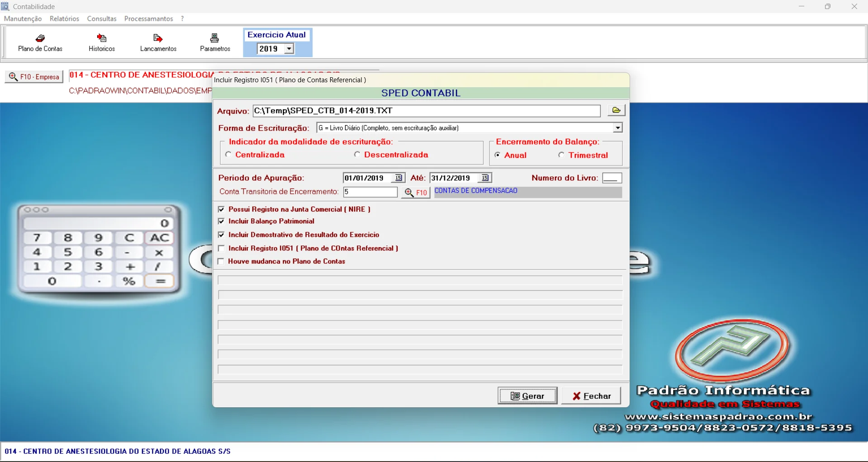The width and height of the screenshot is (868, 462).
Task: Open calendar for start date 01/01/2019
Action: [x=398, y=178]
